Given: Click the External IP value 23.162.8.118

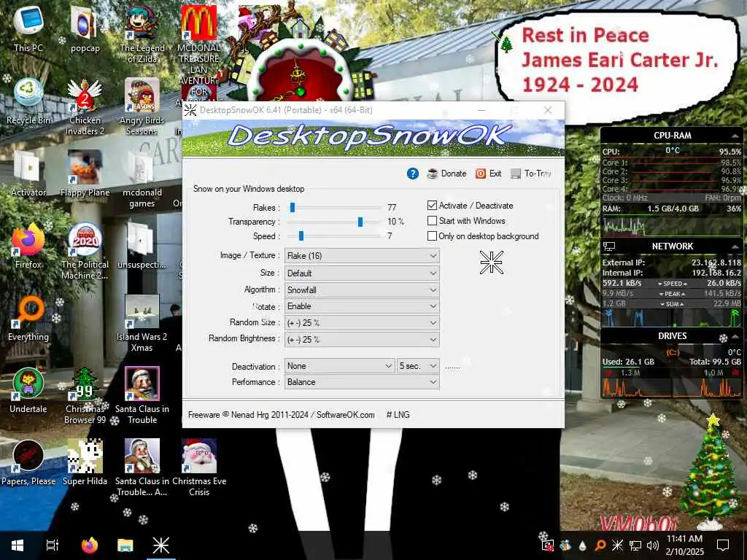Looking at the screenshot, I should (x=716, y=262).
